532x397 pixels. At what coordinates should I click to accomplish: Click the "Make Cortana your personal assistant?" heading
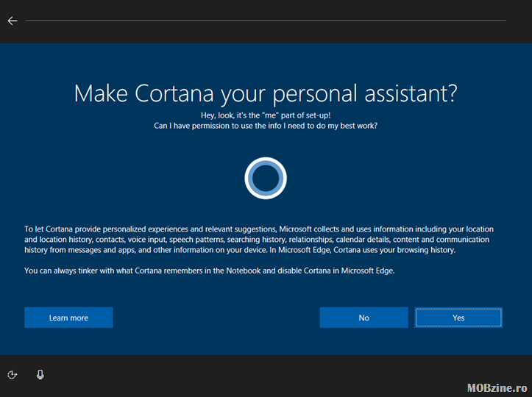[x=266, y=93]
